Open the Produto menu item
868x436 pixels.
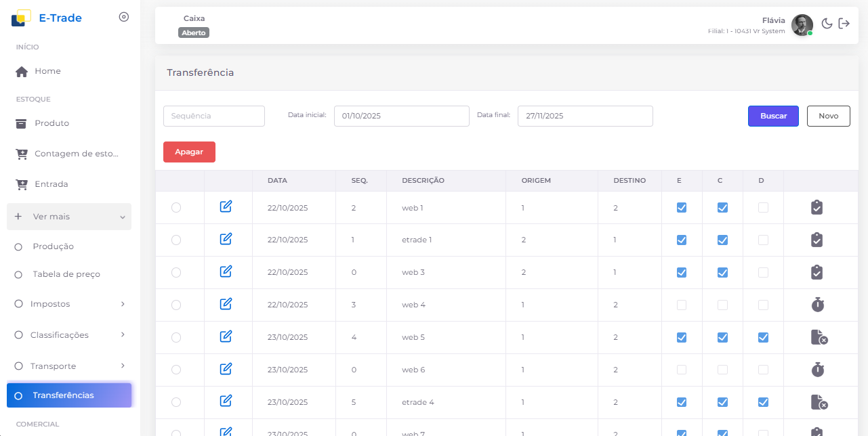[x=51, y=123]
